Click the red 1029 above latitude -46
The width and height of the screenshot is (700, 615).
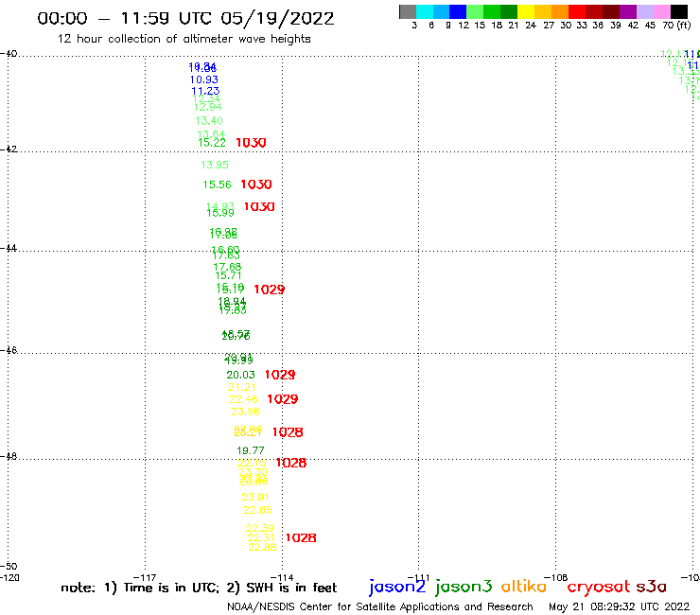(270, 290)
